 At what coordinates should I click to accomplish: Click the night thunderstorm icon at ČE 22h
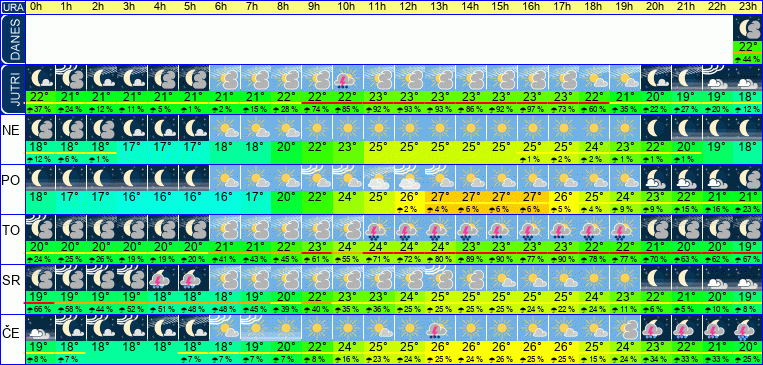point(717,328)
